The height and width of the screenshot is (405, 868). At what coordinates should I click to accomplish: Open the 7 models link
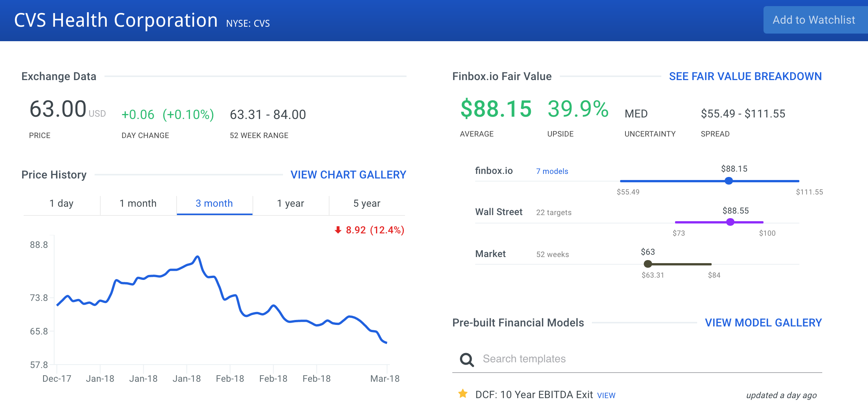tap(552, 171)
